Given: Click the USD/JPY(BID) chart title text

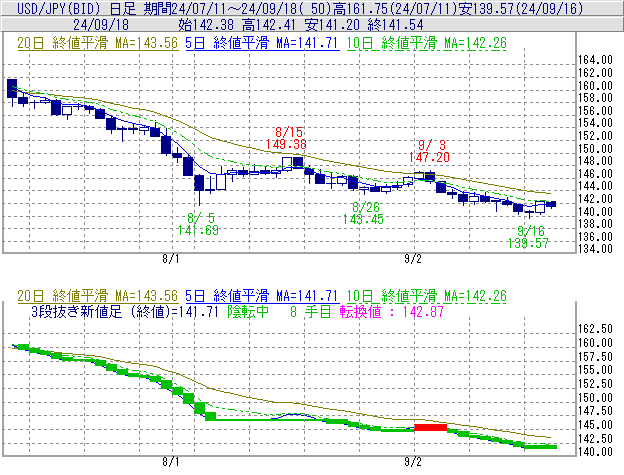Looking at the screenshot, I should click(x=60, y=8).
